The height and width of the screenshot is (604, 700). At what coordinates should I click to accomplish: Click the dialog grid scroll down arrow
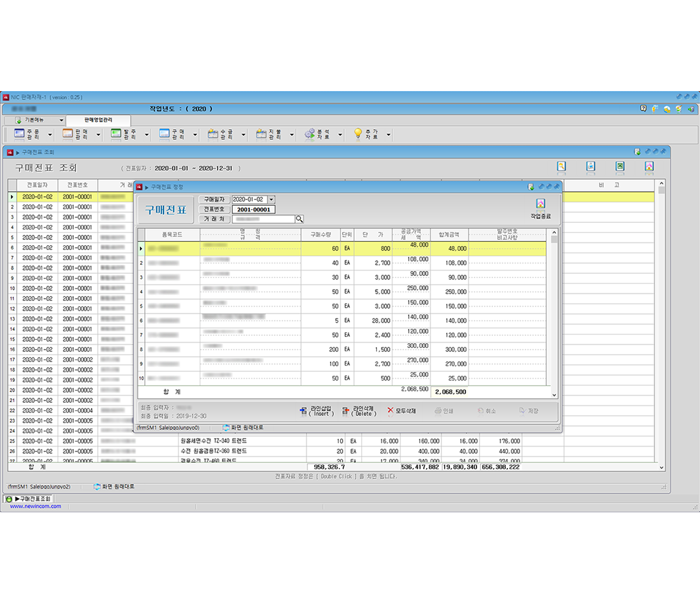coord(554,395)
